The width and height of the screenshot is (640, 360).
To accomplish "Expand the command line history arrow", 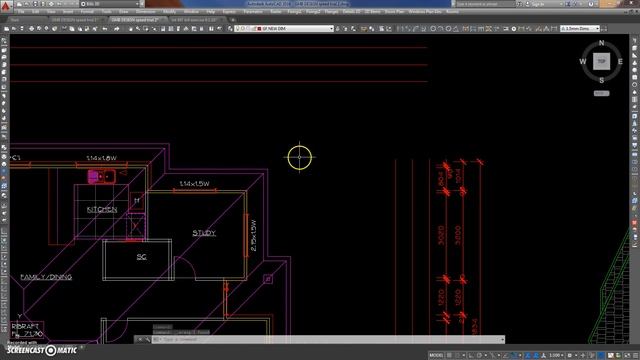I will tap(502, 339).
